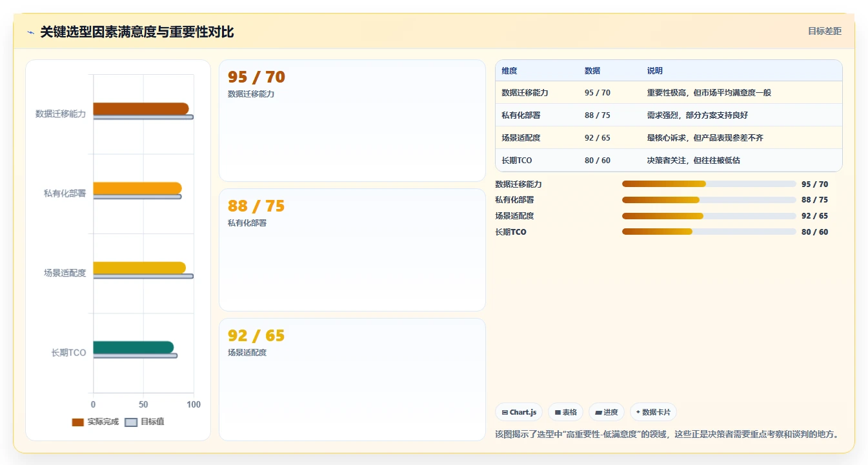Click table cell 长期TCO
Image resolution: width=868 pixels, height=465 pixels.
517,161
